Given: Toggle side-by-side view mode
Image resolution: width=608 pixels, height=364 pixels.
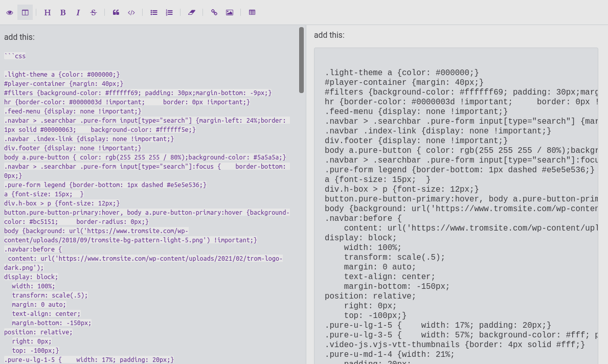Looking at the screenshot, I should pos(25,12).
